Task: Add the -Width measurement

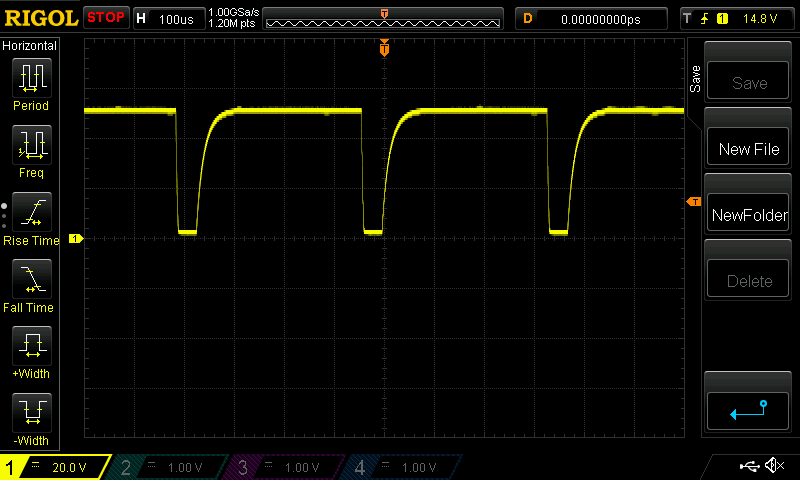Action: 31,420
